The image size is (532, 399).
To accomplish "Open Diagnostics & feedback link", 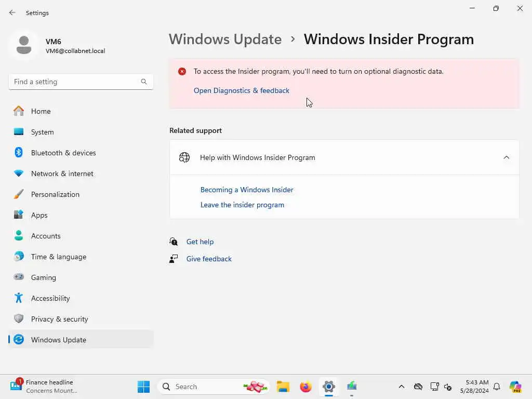I will 241,90.
